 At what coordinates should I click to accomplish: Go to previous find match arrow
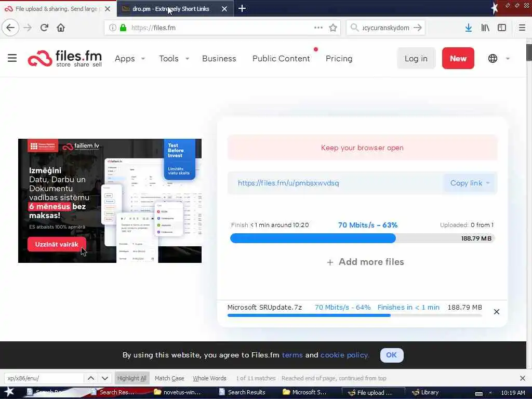coord(91,378)
